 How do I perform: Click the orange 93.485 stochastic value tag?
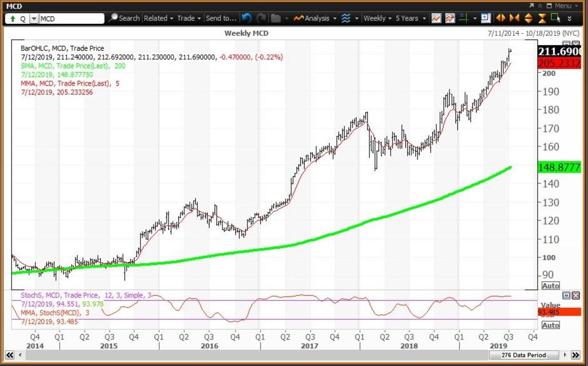559,312
